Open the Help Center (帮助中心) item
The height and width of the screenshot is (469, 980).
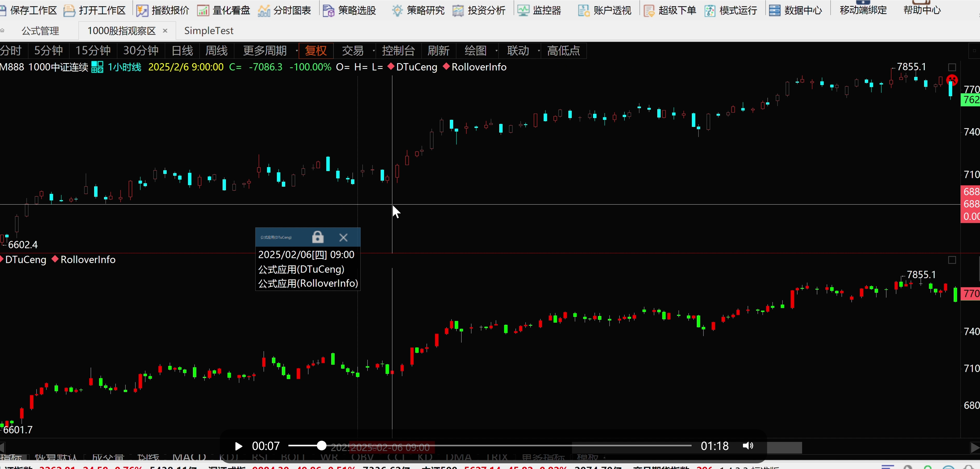coord(922,10)
